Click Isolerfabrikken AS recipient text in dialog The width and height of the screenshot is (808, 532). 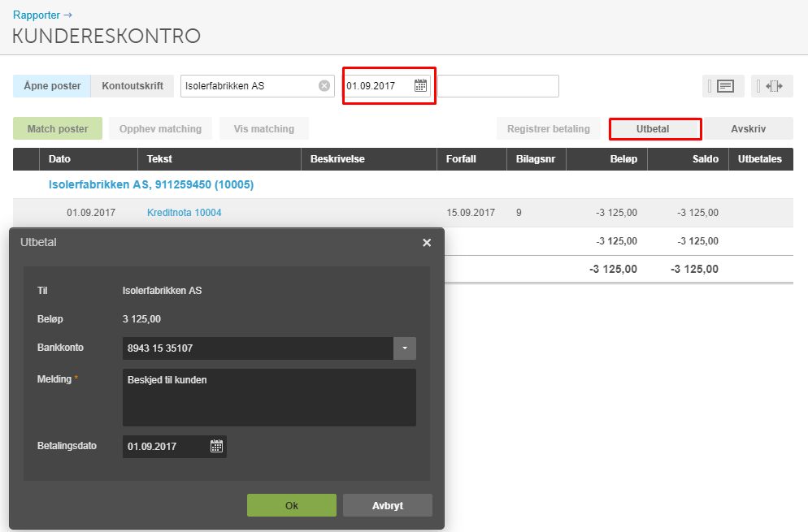pos(162,291)
